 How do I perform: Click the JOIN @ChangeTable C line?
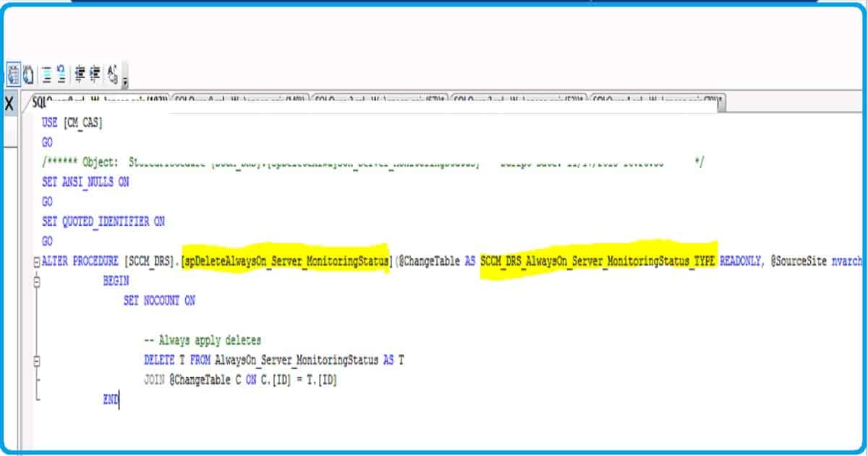(x=241, y=379)
